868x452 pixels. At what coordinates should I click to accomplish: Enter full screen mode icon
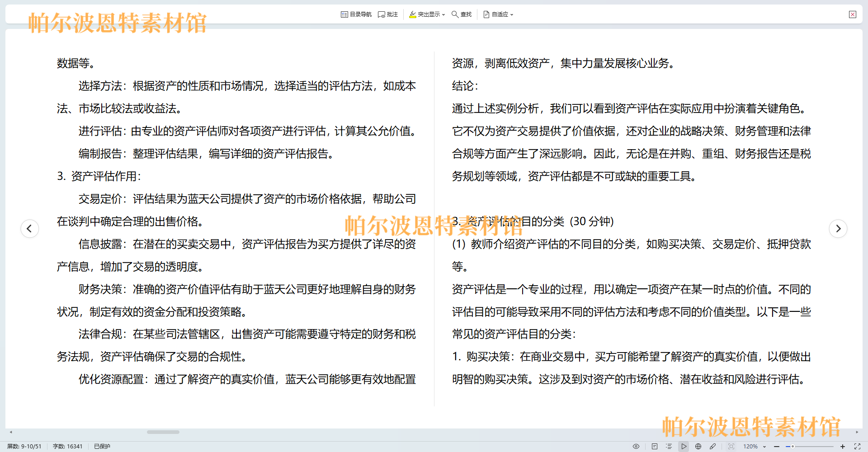point(857,446)
